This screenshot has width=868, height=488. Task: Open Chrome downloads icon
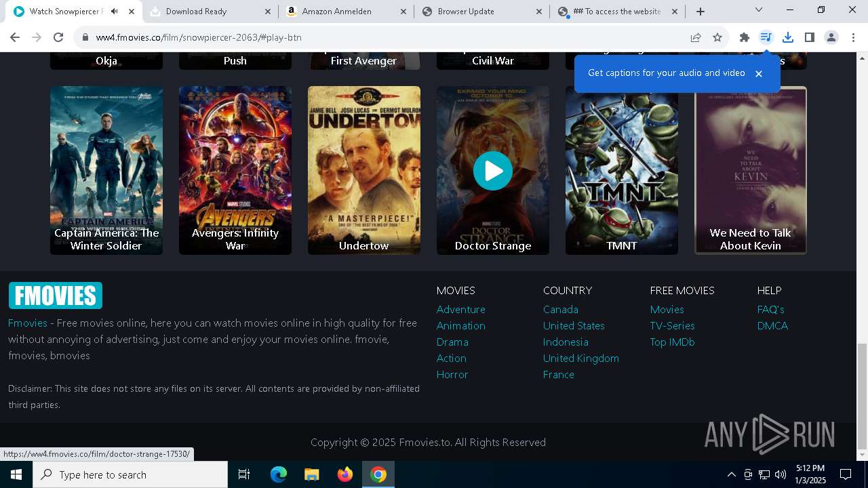click(x=788, y=37)
